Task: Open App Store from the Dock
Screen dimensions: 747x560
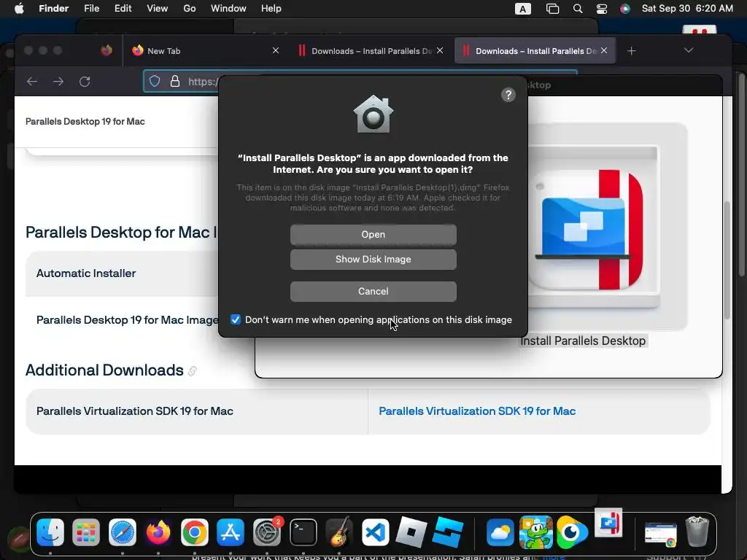Action: 231,532
